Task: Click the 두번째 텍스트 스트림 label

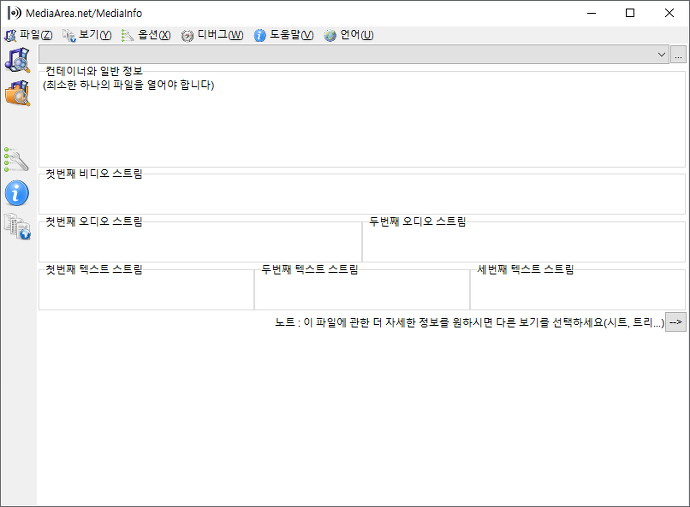Action: [309, 269]
